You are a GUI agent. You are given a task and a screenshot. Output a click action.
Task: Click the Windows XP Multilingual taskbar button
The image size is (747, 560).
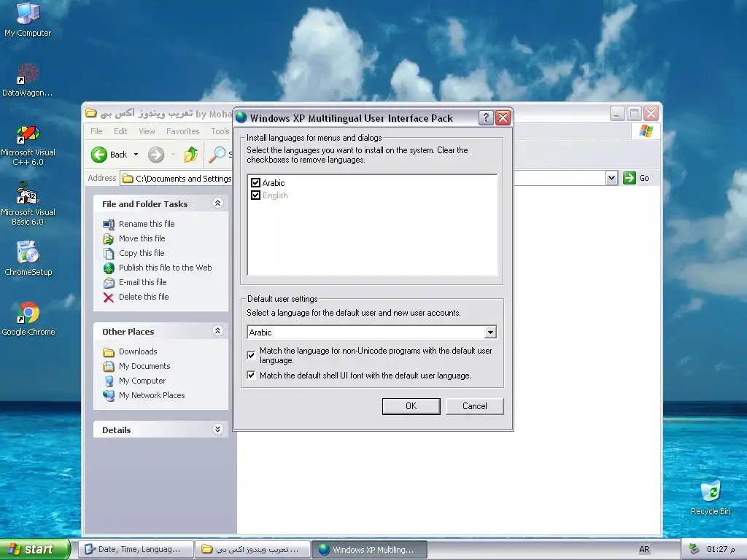point(369,550)
